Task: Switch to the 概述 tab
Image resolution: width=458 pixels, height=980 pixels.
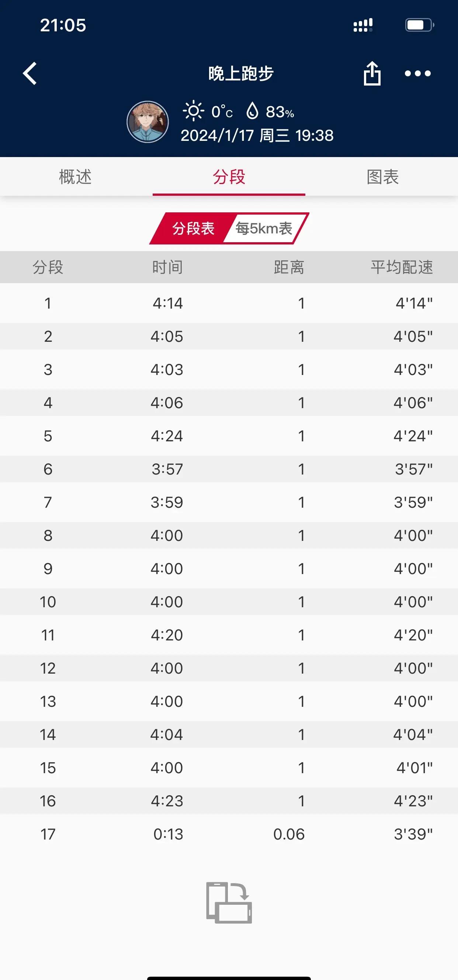Action: click(x=75, y=177)
